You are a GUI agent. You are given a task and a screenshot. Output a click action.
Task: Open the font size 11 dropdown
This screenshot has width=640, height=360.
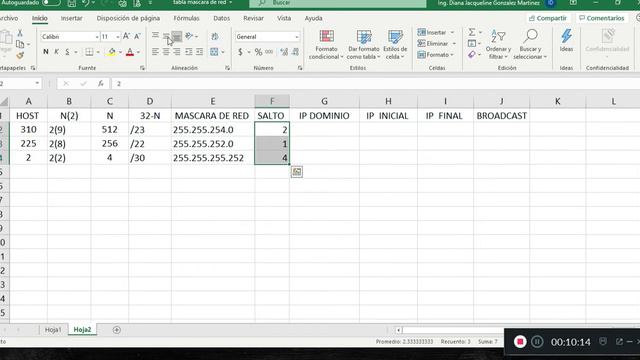tap(118, 37)
